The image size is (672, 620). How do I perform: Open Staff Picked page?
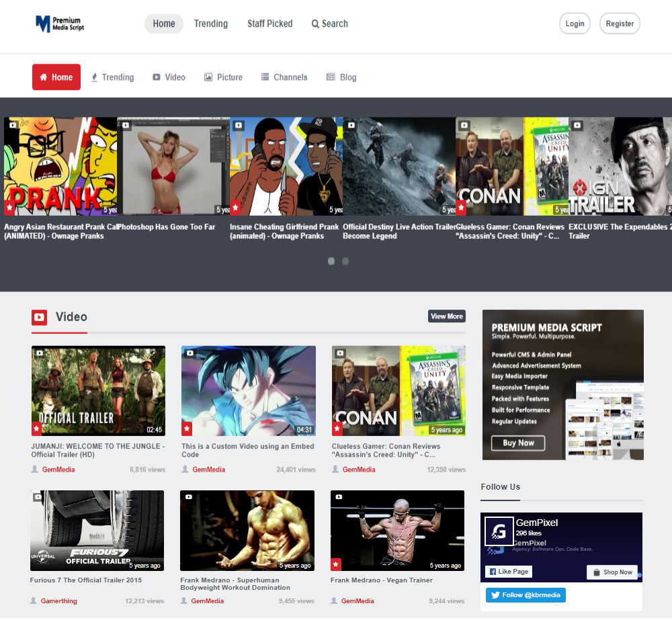point(270,24)
